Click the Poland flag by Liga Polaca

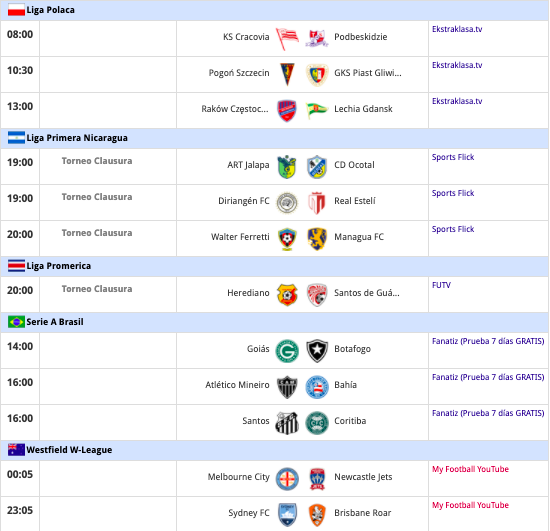[x=16, y=10]
